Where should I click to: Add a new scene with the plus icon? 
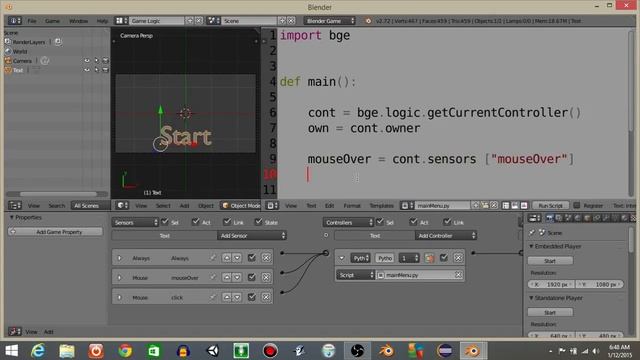click(x=282, y=20)
